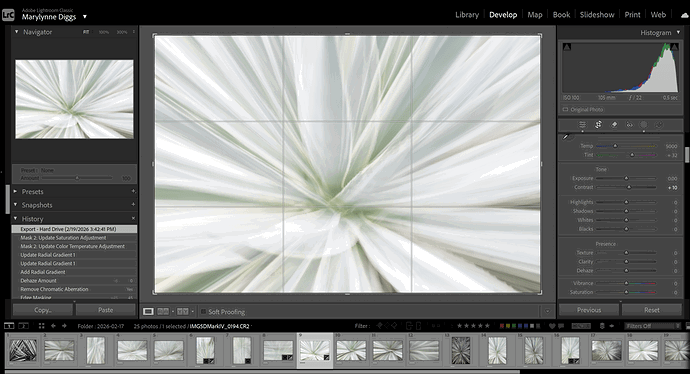The image size is (690, 374).
Task: Collapse the History panel triangle
Action: [x=16, y=218]
